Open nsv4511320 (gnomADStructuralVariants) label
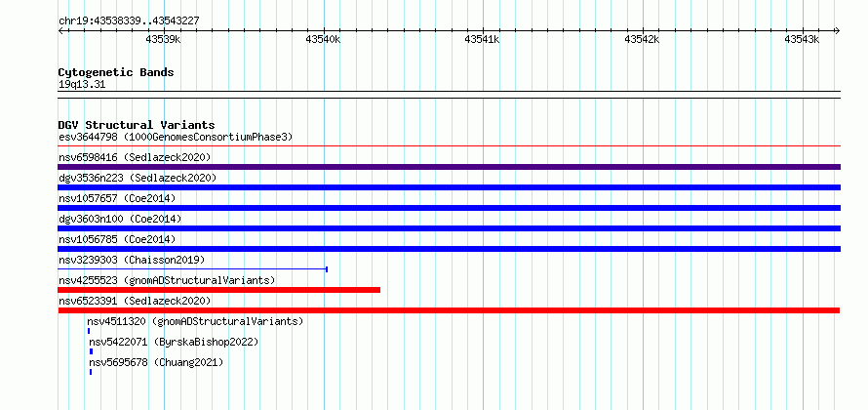 [195, 321]
